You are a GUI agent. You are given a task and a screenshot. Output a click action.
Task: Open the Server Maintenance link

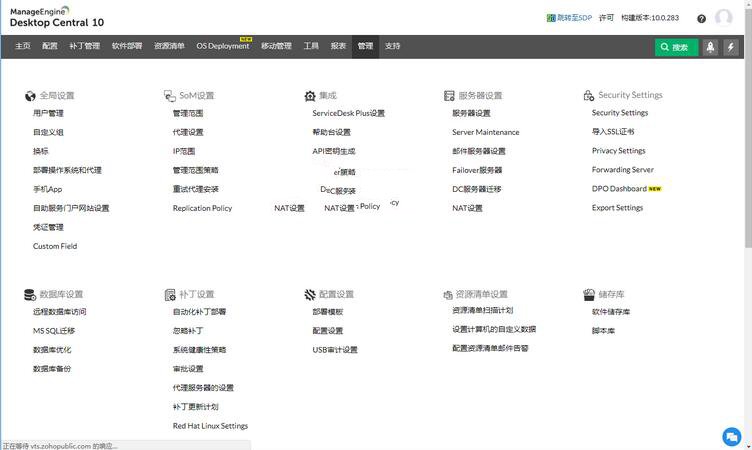coord(486,132)
